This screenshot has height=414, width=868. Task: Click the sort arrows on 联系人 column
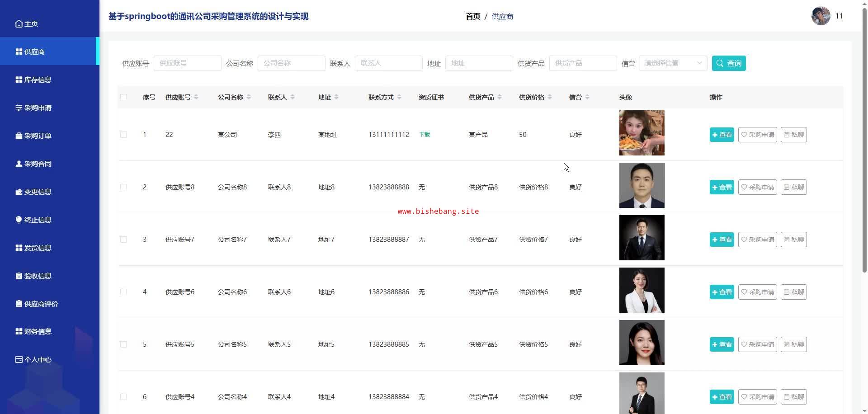pos(292,97)
